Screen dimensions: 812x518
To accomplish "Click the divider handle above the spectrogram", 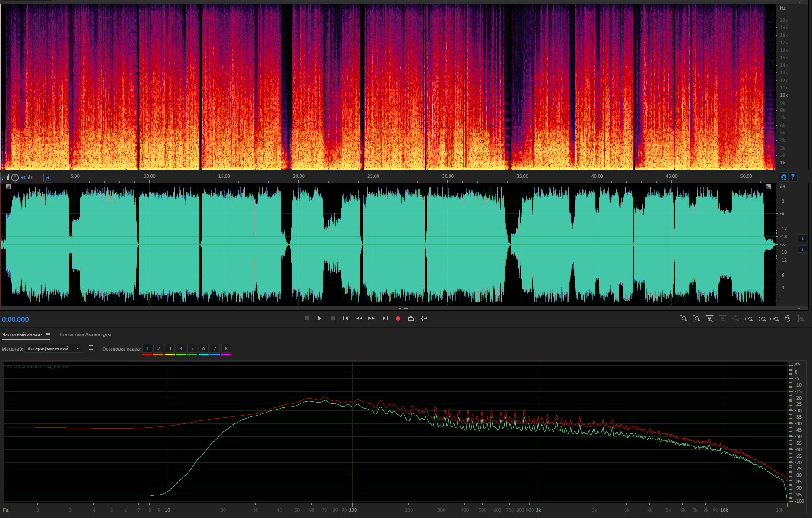I will click(404, 2).
